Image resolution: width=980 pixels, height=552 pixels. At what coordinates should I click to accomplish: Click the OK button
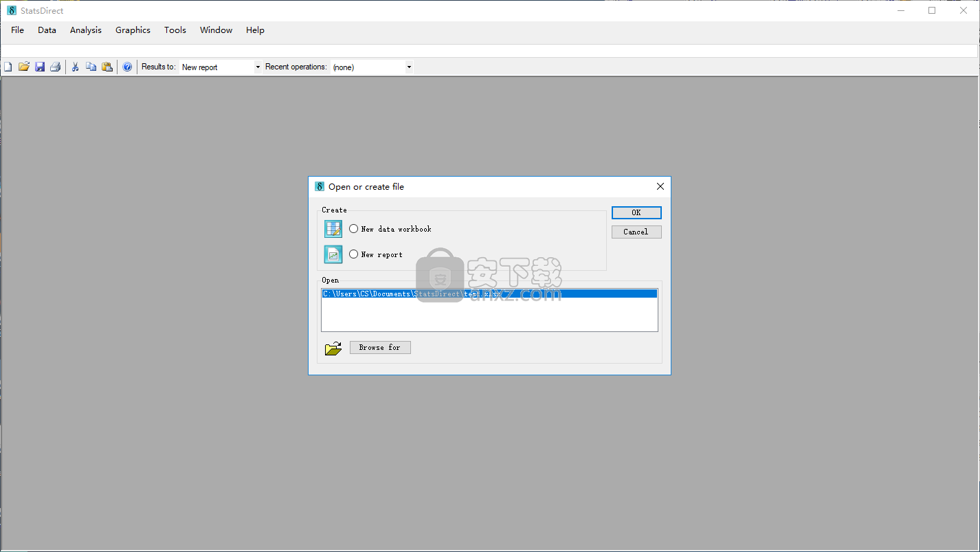point(636,212)
